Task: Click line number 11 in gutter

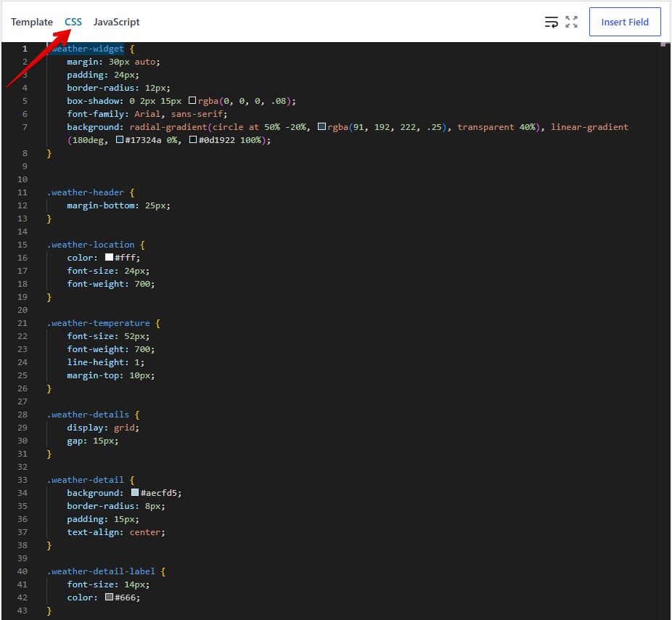Action: [22, 192]
